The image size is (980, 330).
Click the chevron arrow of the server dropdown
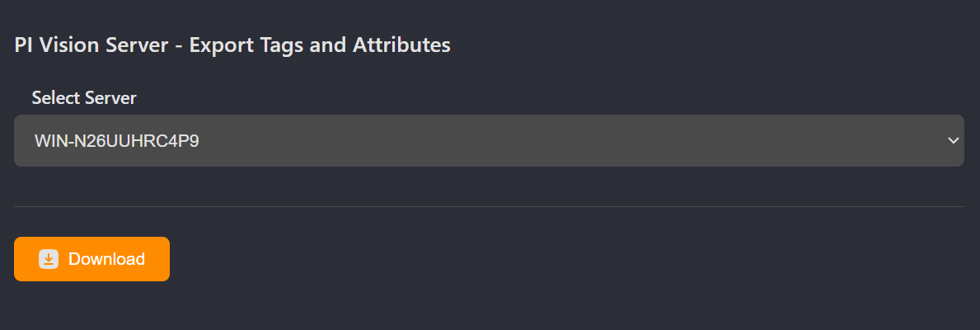point(954,141)
